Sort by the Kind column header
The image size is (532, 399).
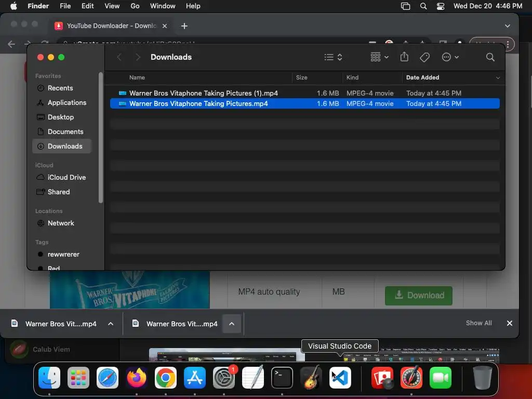[x=352, y=78]
